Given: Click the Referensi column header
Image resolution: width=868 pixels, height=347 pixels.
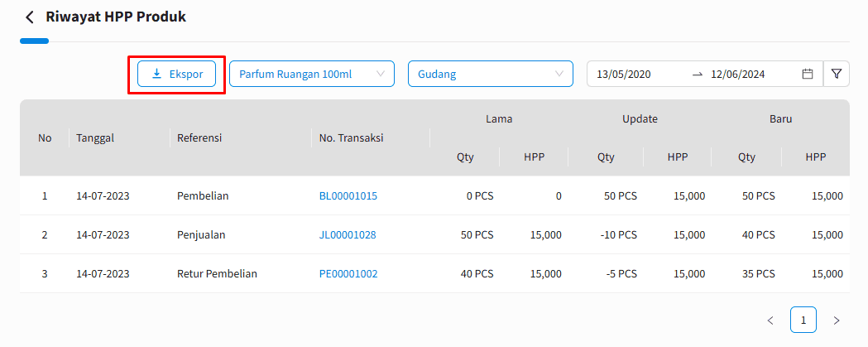Looking at the screenshot, I should coord(199,138).
